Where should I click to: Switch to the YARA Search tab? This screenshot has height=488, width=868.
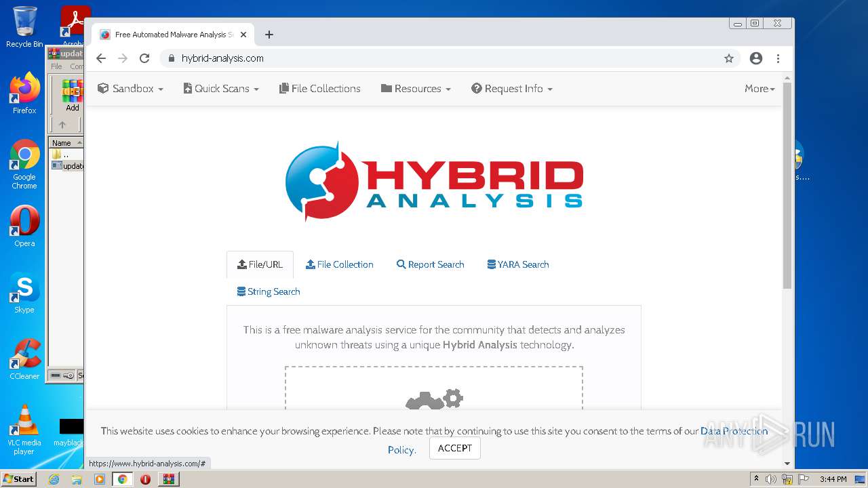click(518, 264)
